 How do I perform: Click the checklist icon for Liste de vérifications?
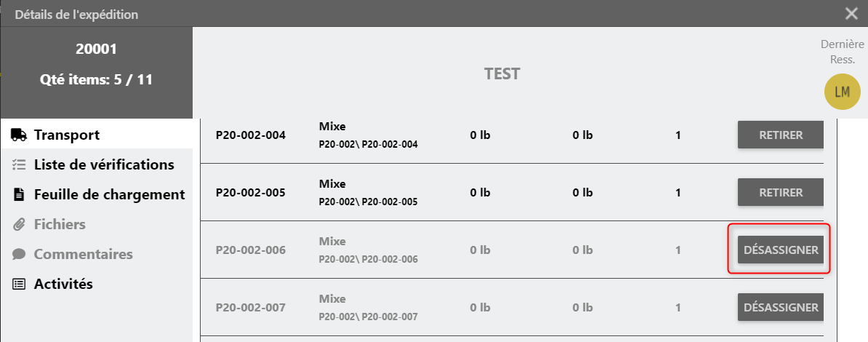point(19,164)
